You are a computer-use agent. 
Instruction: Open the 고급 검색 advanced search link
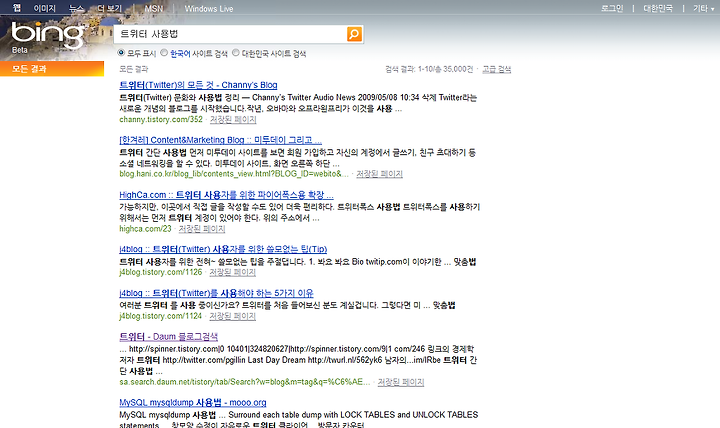(x=496, y=69)
